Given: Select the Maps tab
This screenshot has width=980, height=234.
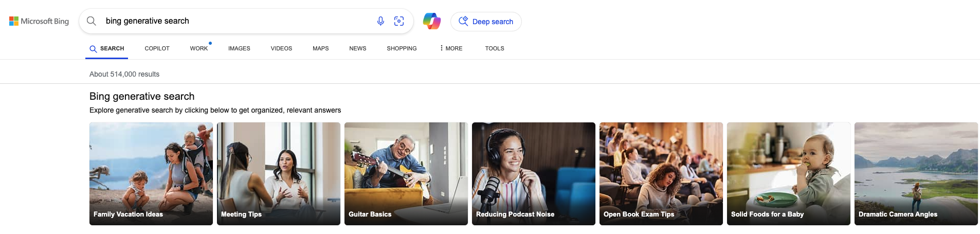Looking at the screenshot, I should click(x=320, y=48).
